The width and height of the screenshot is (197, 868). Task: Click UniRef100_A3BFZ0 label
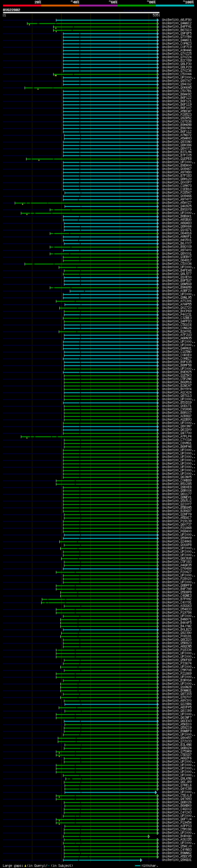click(x=177, y=291)
